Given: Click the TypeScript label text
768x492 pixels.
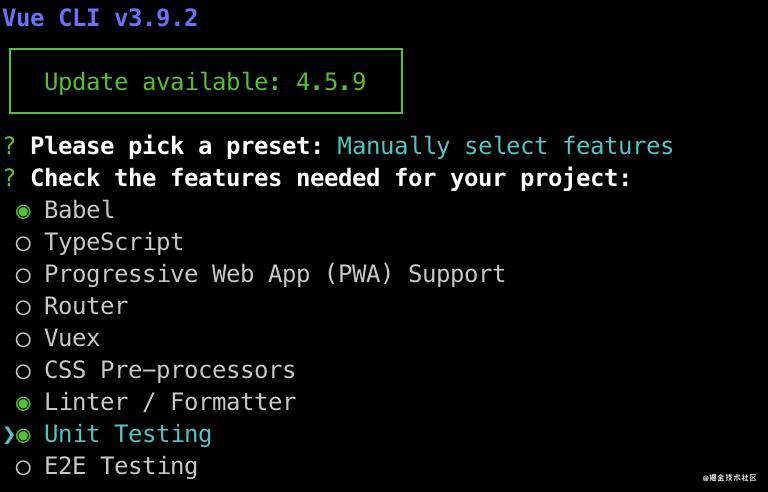Looking at the screenshot, I should (114, 243).
